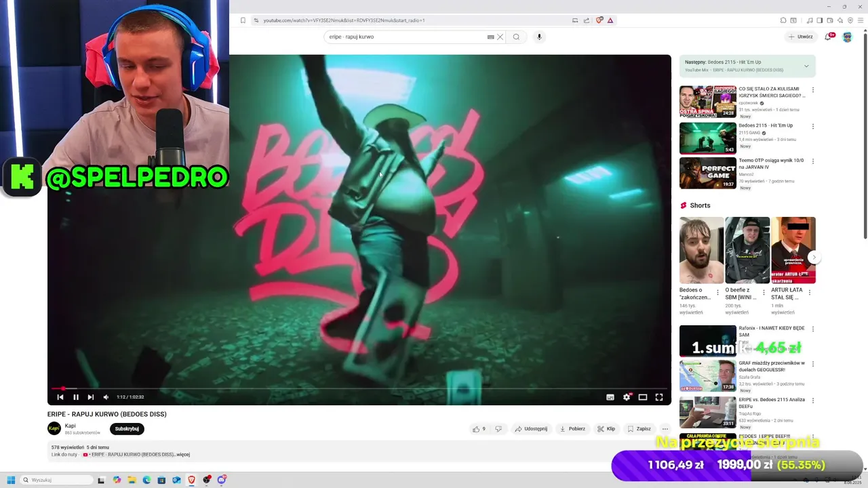
Task: Save video using the Zapisz button
Action: [639, 428]
